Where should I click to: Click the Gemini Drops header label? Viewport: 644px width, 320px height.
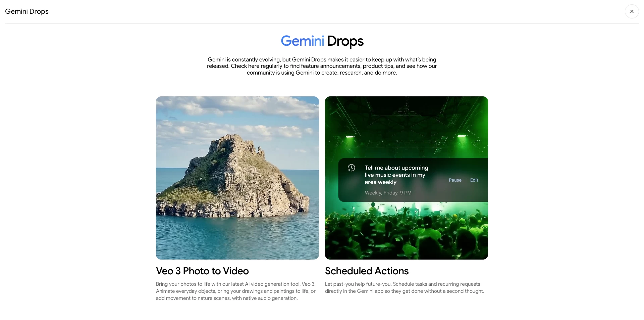pyautogui.click(x=27, y=11)
